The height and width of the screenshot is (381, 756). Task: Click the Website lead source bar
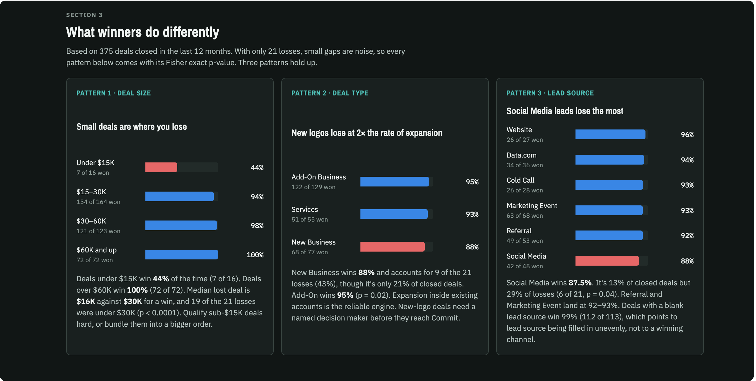coord(611,134)
